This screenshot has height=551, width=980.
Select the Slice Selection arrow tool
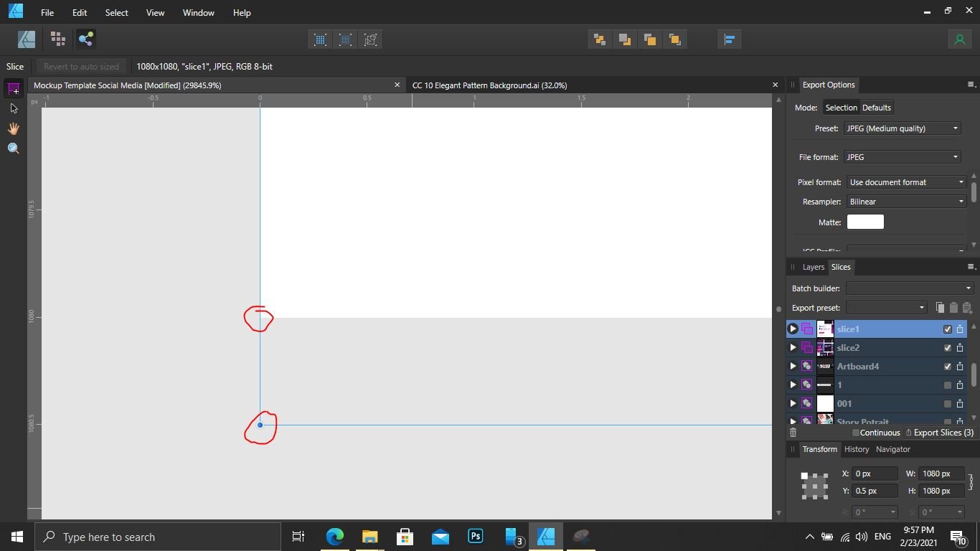pyautogui.click(x=13, y=108)
